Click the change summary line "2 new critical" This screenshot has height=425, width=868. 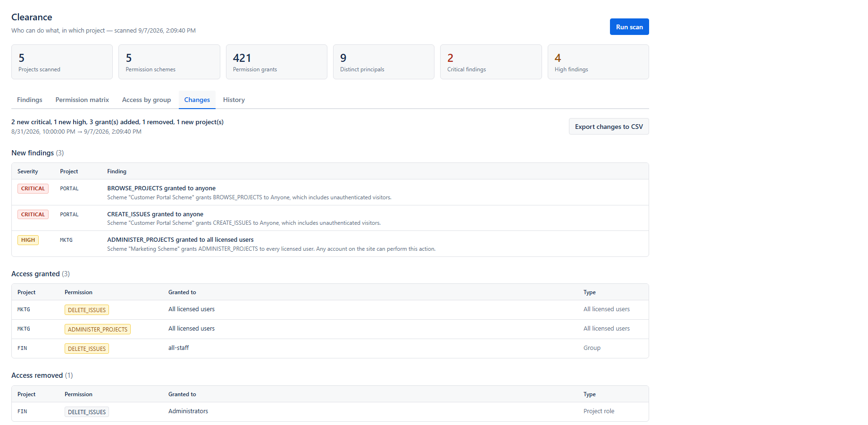(117, 122)
